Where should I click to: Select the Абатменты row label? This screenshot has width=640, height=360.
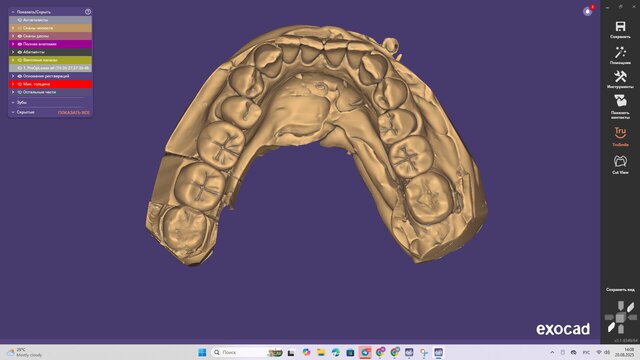[34, 52]
